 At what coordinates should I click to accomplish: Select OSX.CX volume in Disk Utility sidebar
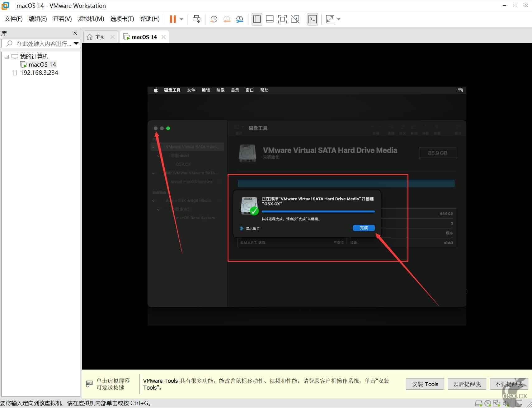point(183,164)
